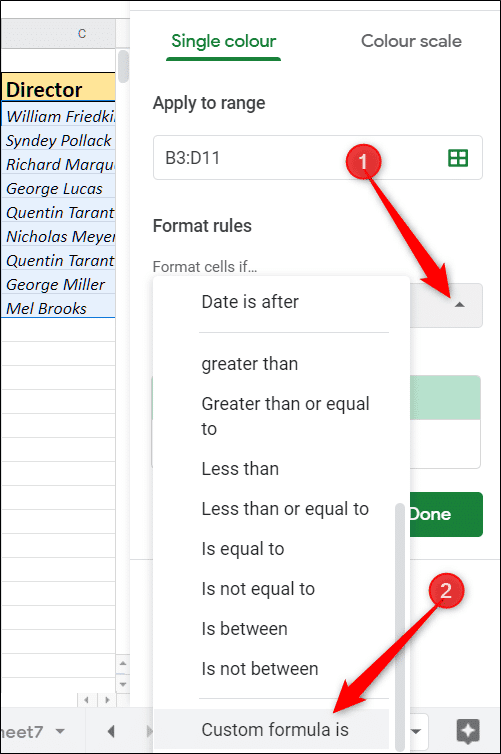
Task: Click the sheet tabs scroll left arrow
Action: 111,731
